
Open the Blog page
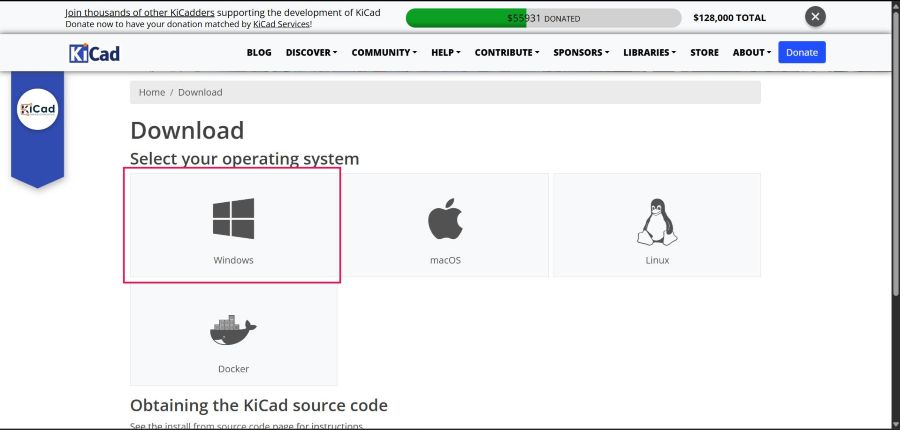coord(259,52)
